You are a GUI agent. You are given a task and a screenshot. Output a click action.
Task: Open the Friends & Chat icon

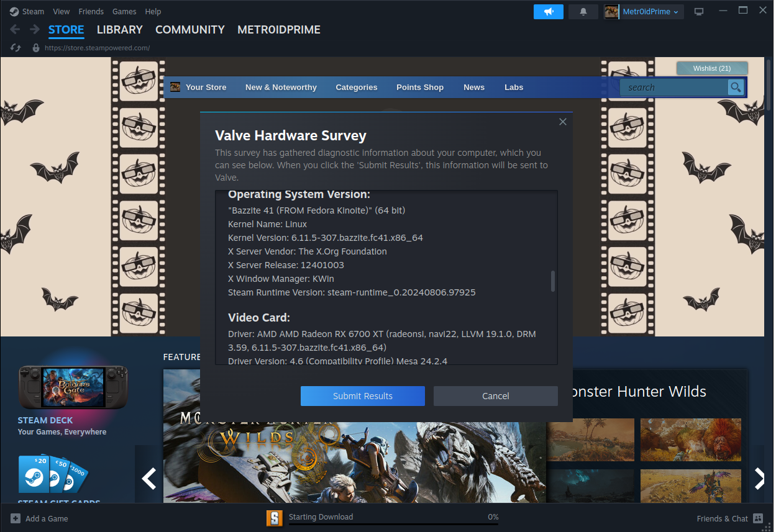tap(757, 518)
